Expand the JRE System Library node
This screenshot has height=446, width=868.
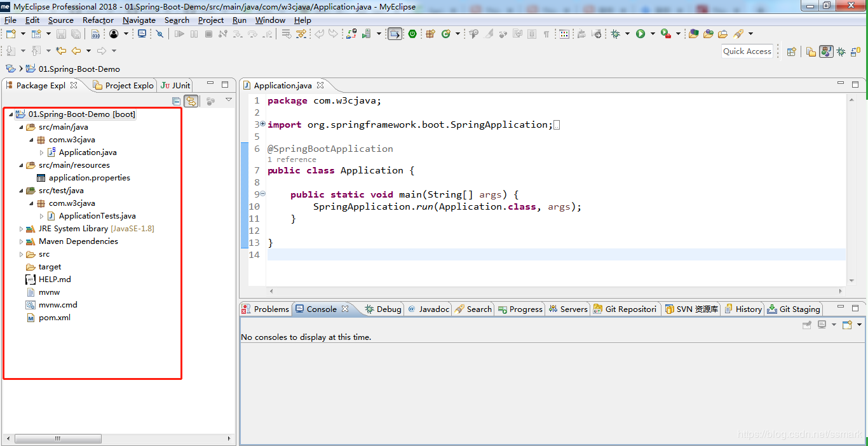coord(22,229)
